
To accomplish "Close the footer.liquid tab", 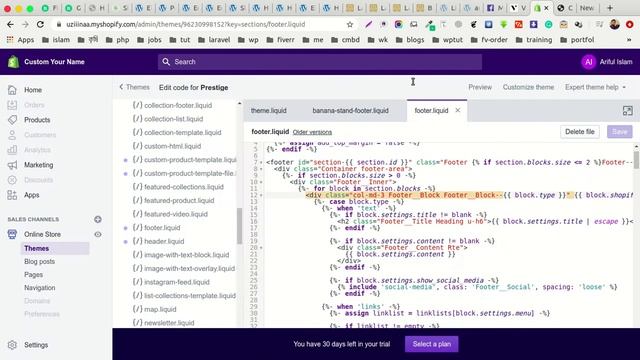I will (458, 110).
